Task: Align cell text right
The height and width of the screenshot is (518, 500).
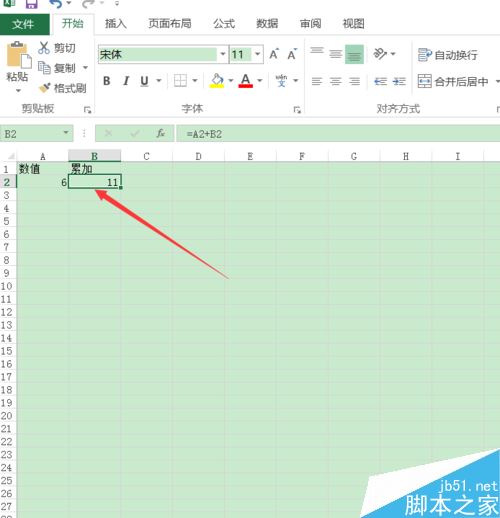Action: tap(354, 81)
